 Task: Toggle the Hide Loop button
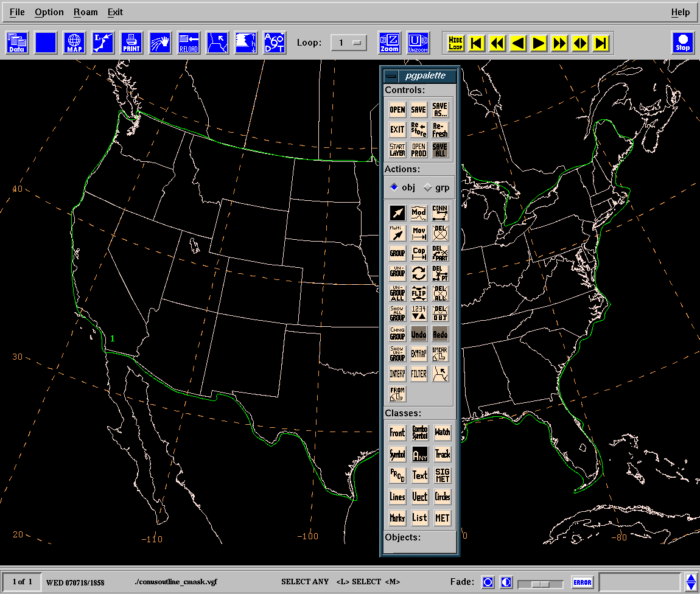[x=455, y=43]
